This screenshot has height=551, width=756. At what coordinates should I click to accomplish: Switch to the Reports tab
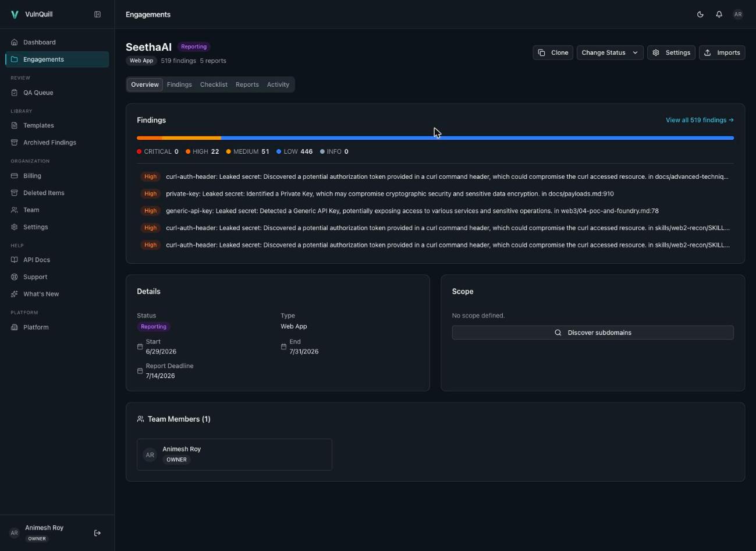coord(247,84)
